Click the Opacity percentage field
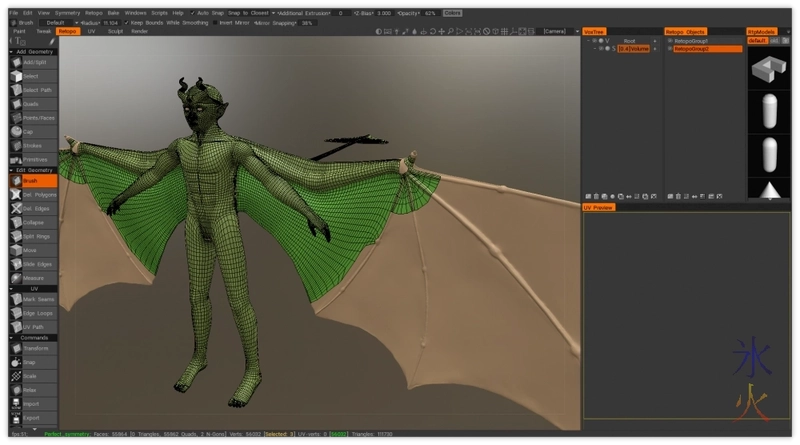The height and width of the screenshot is (445, 800). (x=430, y=13)
